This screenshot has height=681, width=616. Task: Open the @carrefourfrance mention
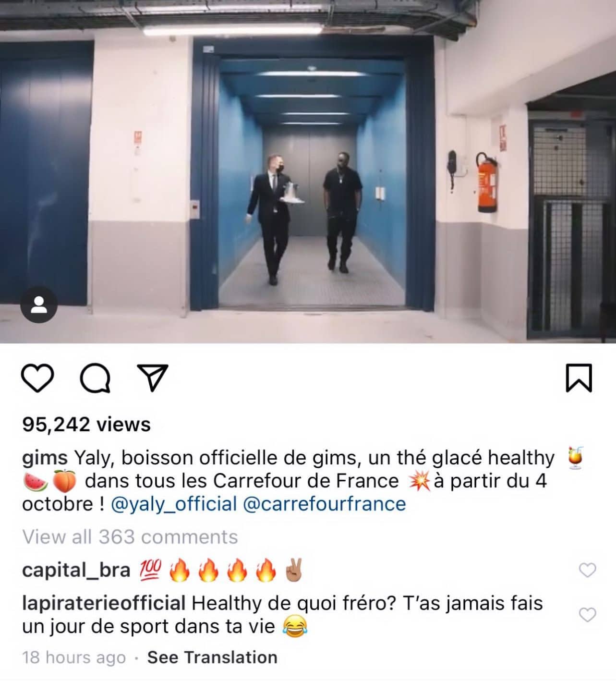point(325,504)
